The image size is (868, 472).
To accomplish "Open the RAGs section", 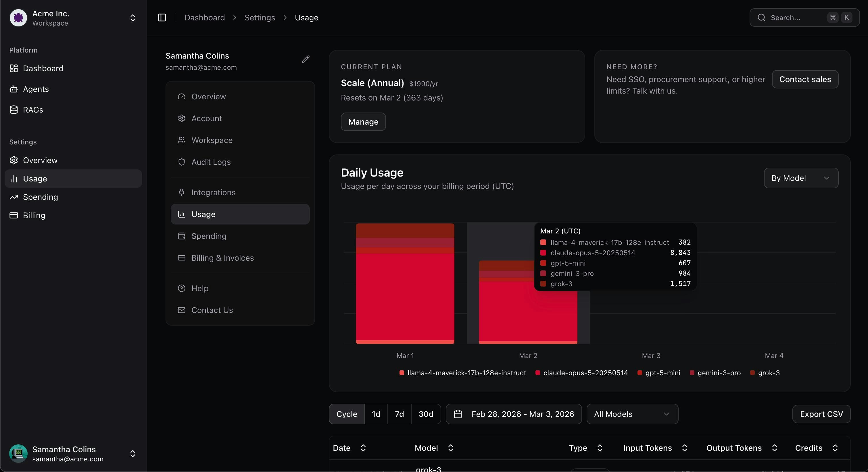I will tap(33, 109).
